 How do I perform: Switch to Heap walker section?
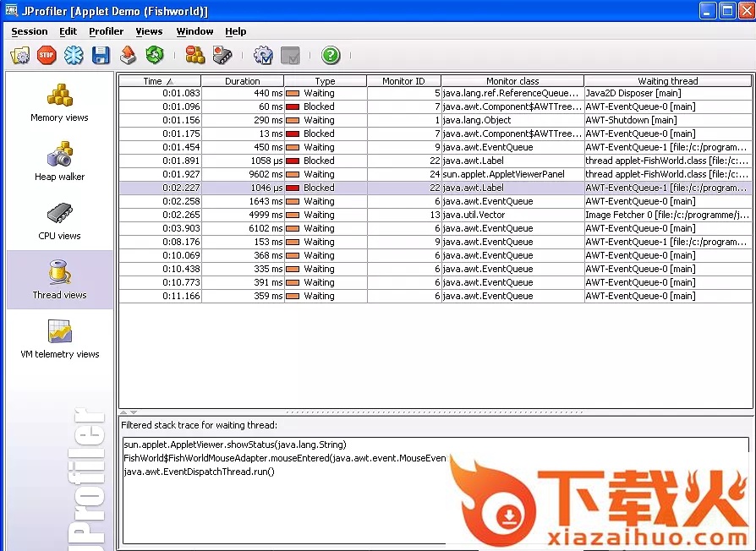click(x=59, y=161)
